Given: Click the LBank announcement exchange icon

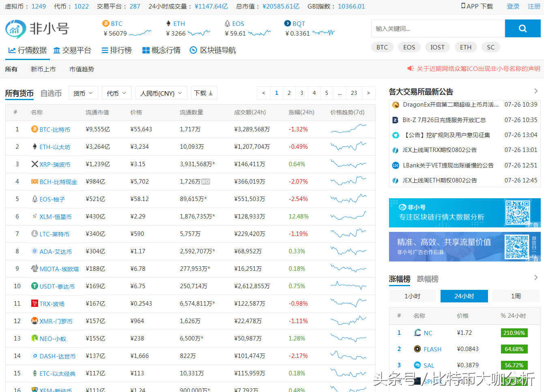Looking at the screenshot, I should pos(396,165).
